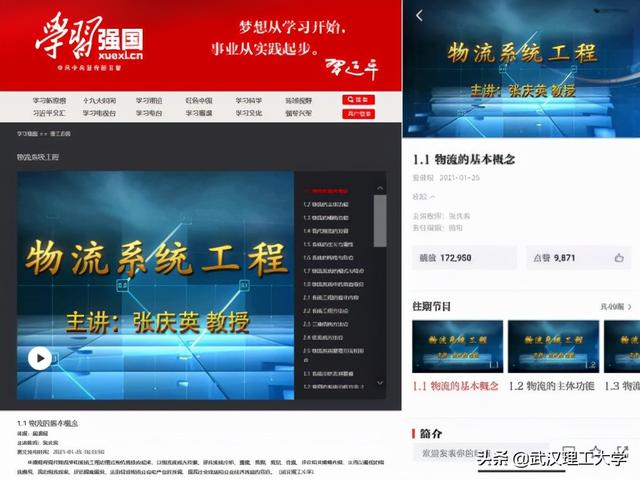
Task: Select the red highlighted first playlist entry
Action: coord(326,191)
